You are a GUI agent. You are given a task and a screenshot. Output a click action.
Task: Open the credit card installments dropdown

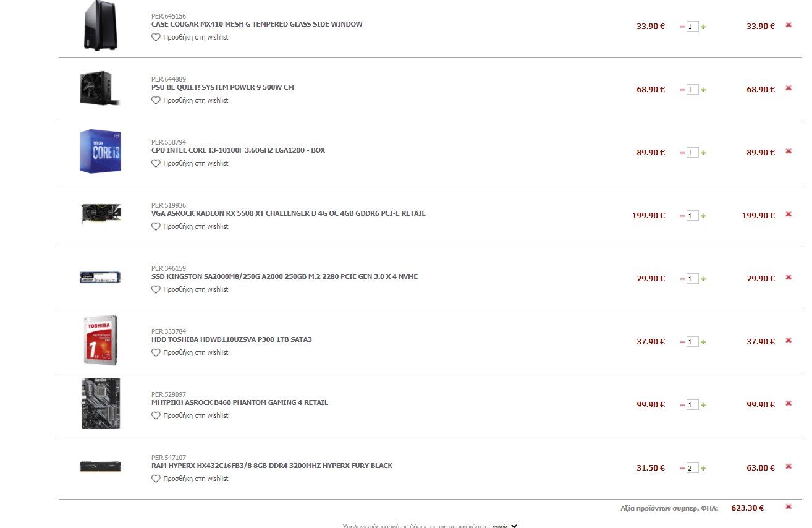click(504, 524)
